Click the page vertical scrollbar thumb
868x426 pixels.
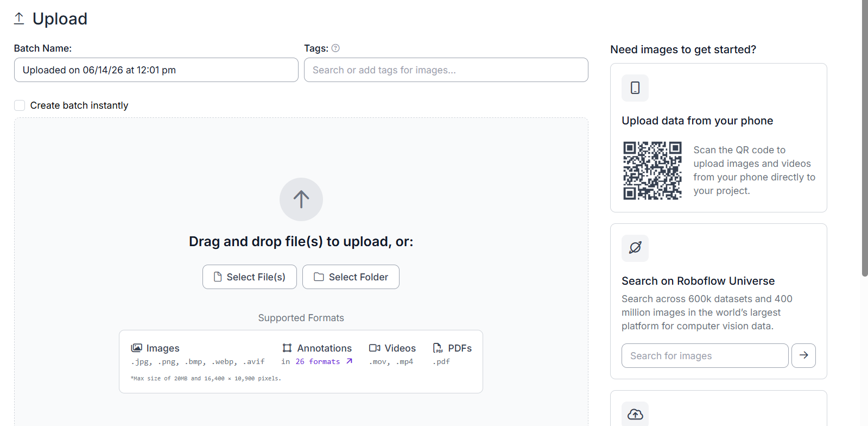865,138
